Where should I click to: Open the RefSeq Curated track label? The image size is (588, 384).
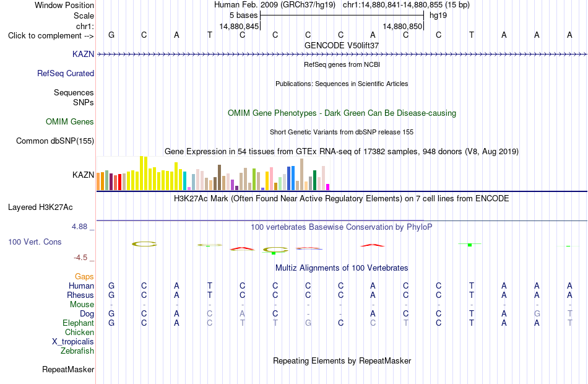click(x=65, y=73)
